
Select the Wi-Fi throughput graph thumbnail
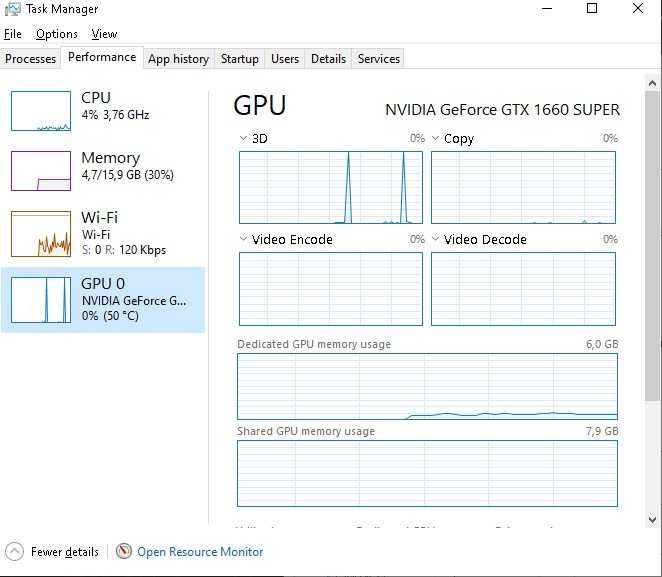pos(41,234)
